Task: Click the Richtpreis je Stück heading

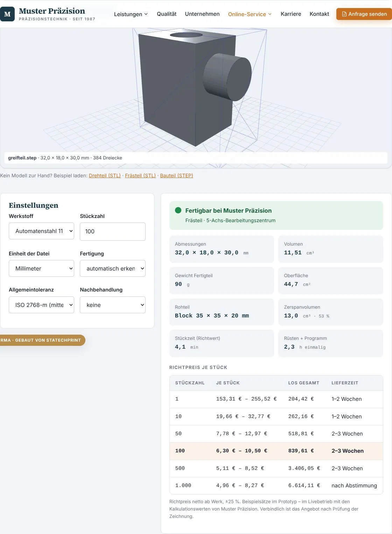Action: [x=198, y=367]
